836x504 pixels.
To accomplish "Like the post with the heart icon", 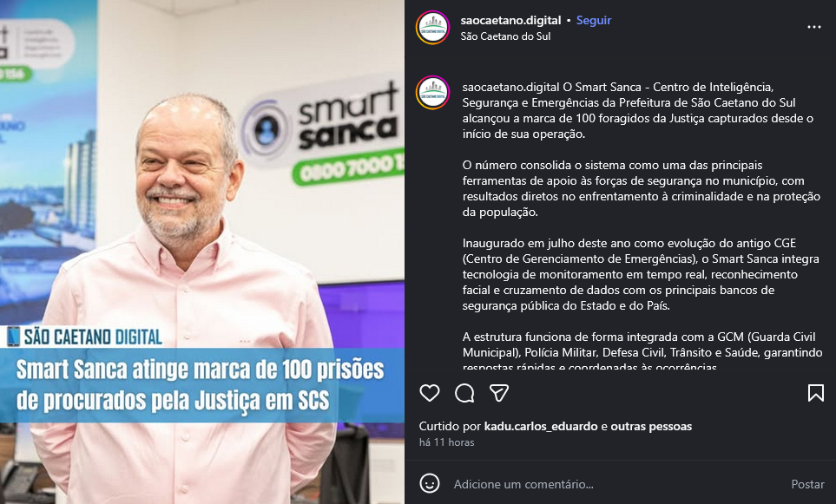I will [x=429, y=393].
